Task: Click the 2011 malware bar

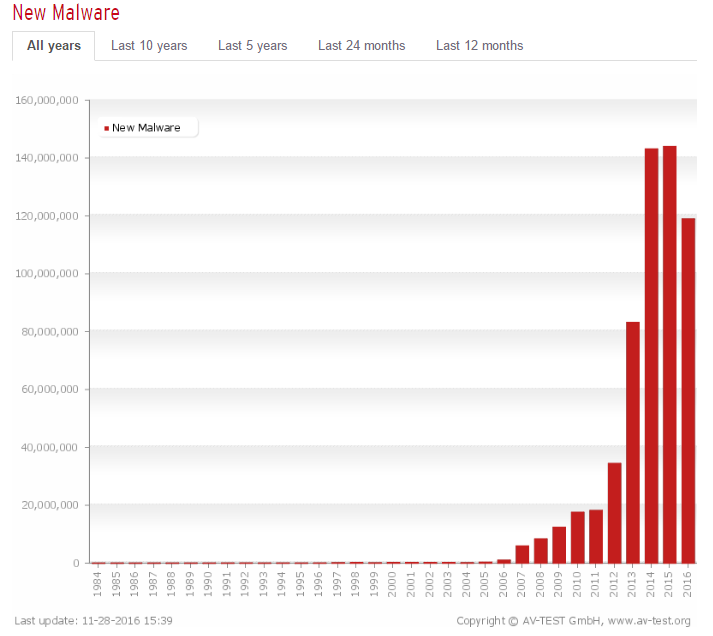Action: (x=596, y=537)
